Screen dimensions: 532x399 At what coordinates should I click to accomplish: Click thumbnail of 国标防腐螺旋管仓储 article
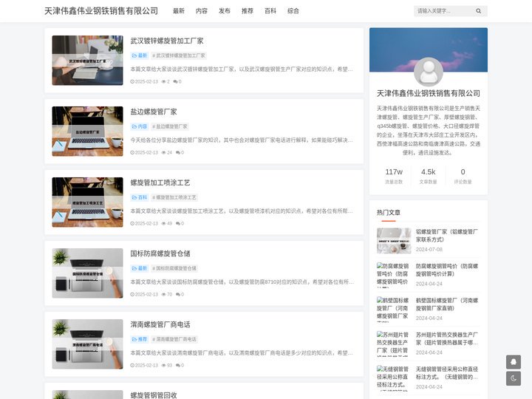tap(87, 273)
